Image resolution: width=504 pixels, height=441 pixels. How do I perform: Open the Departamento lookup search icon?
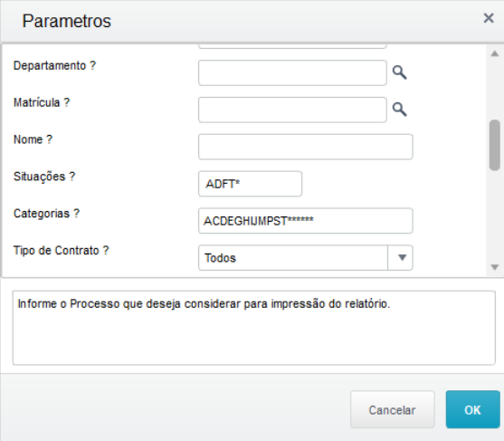click(400, 72)
